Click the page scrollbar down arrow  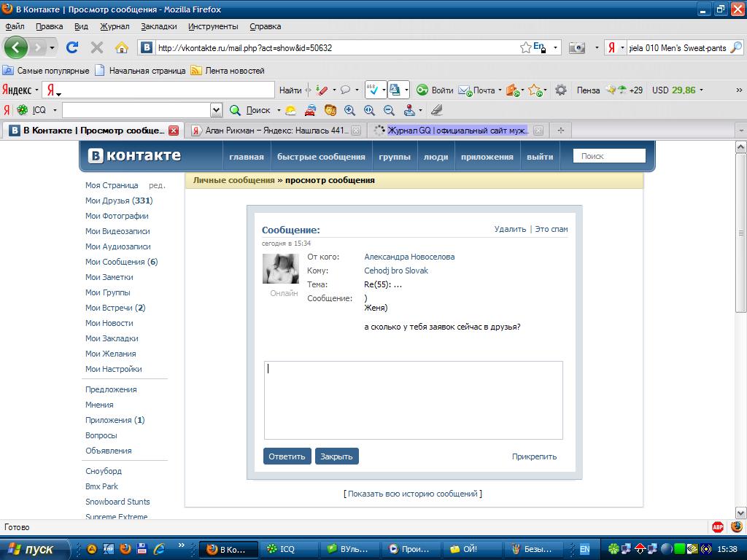tap(741, 513)
